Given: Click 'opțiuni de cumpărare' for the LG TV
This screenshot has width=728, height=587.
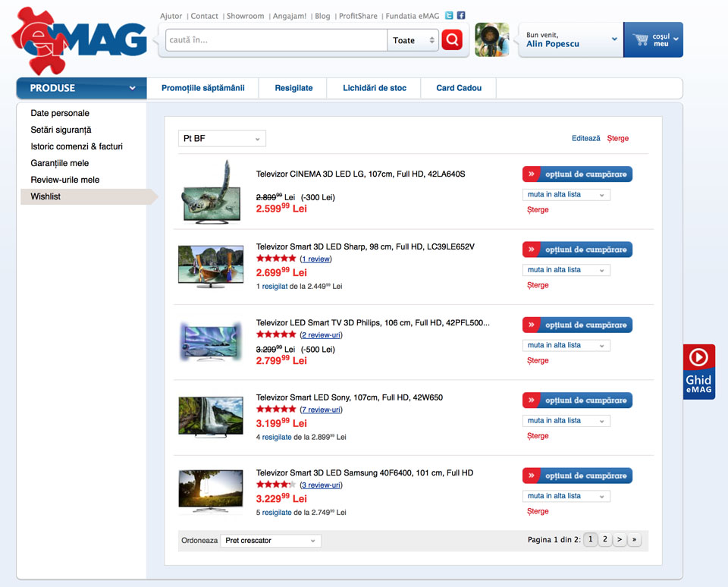Looking at the screenshot, I should click(x=577, y=174).
